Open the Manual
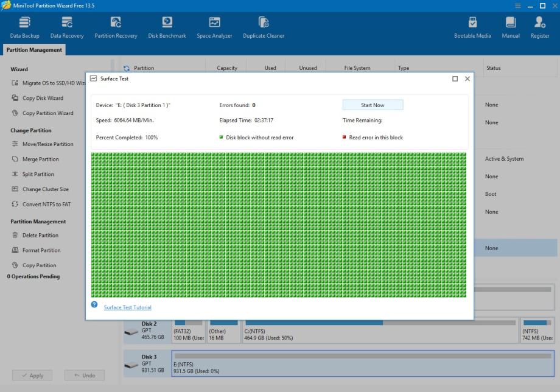Image resolution: width=560 pixels, height=392 pixels. [x=511, y=27]
